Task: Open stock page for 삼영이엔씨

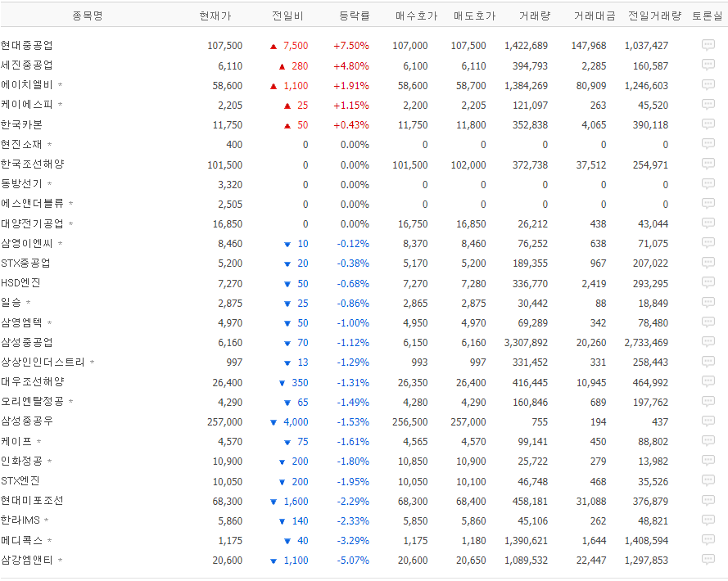Action: (26, 243)
